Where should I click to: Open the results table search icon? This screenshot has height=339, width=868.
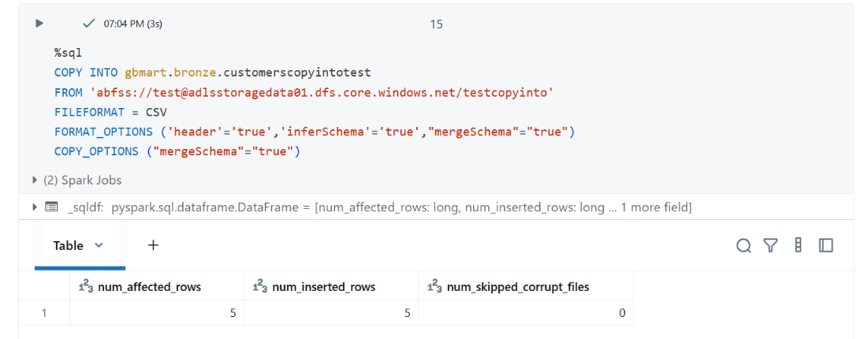(x=743, y=245)
